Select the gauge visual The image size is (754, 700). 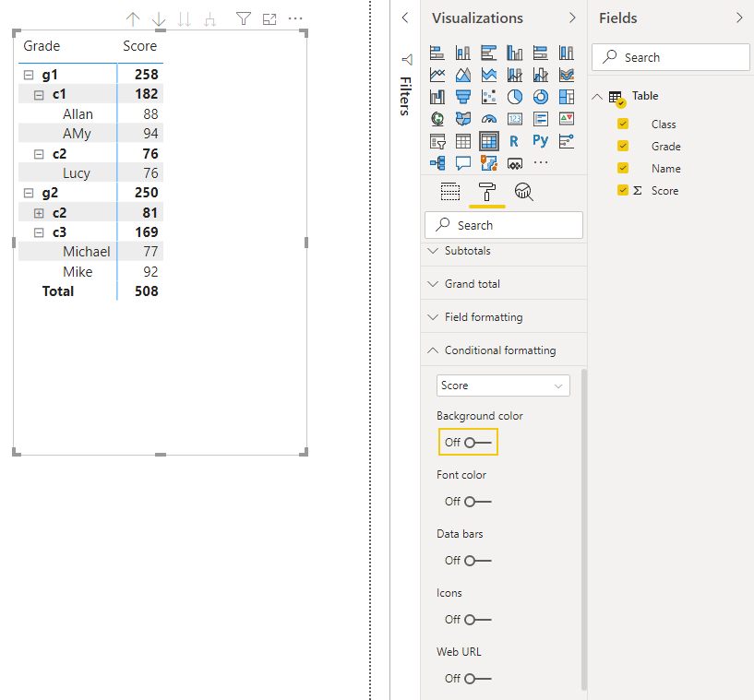(x=489, y=119)
